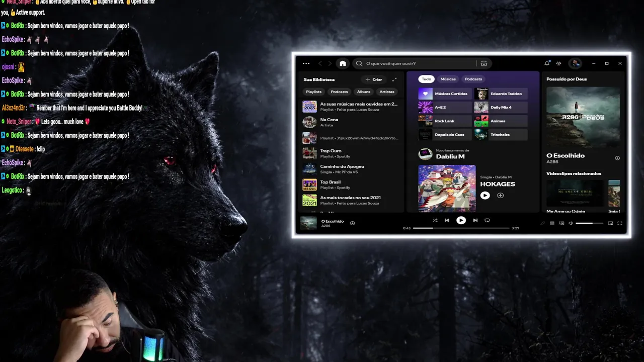This screenshot has height=362, width=644.
Task: Open the Músicas Curtidas tile
Action: [x=445, y=94]
